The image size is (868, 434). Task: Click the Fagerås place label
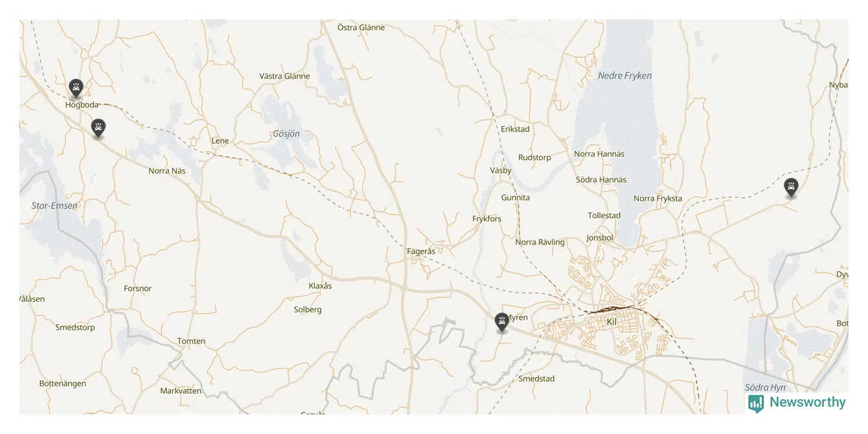click(421, 251)
